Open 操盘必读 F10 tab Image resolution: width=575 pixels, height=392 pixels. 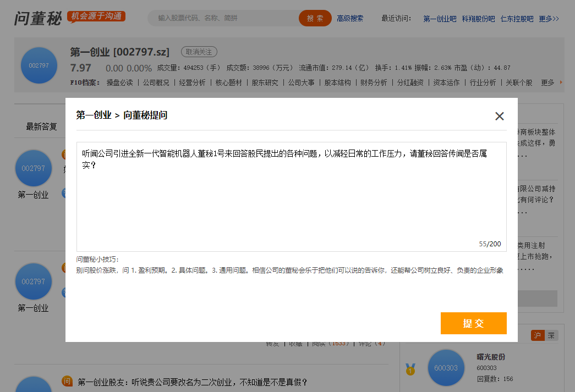119,83
